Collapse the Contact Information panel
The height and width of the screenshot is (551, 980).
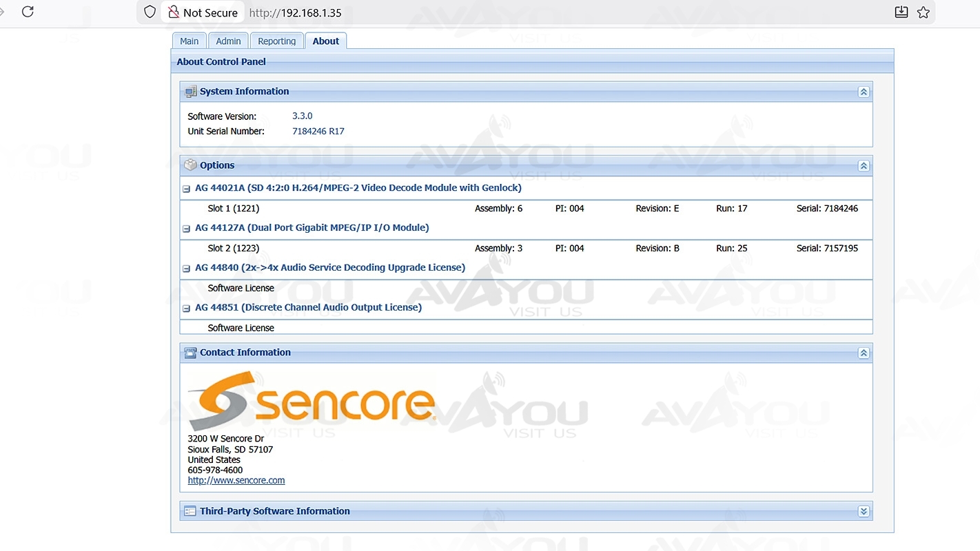(x=864, y=353)
